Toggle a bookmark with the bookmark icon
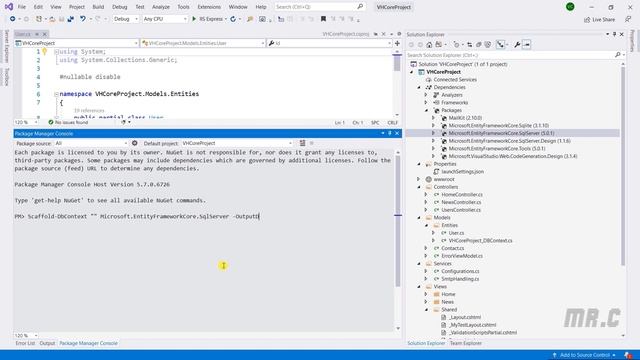The height and width of the screenshot is (360, 640). pyautogui.click(x=323, y=19)
